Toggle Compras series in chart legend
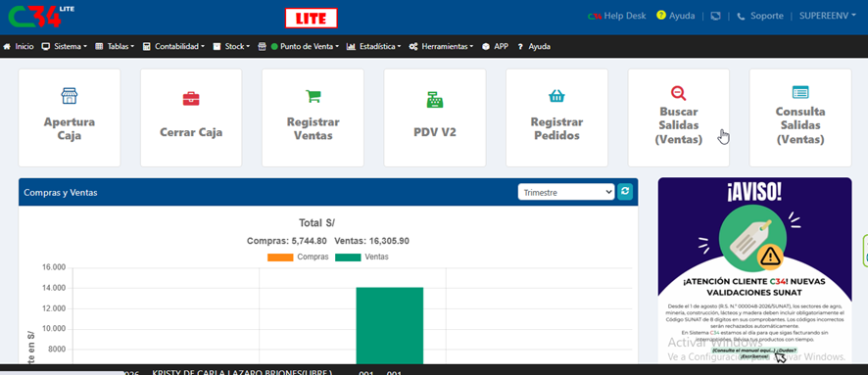Viewport: 868px width, 375px height. (298, 258)
